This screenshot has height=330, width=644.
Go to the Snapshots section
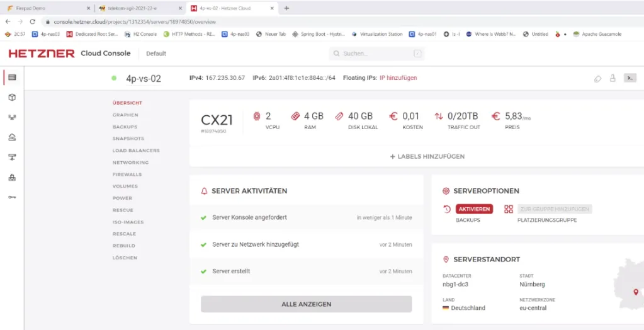(x=128, y=139)
